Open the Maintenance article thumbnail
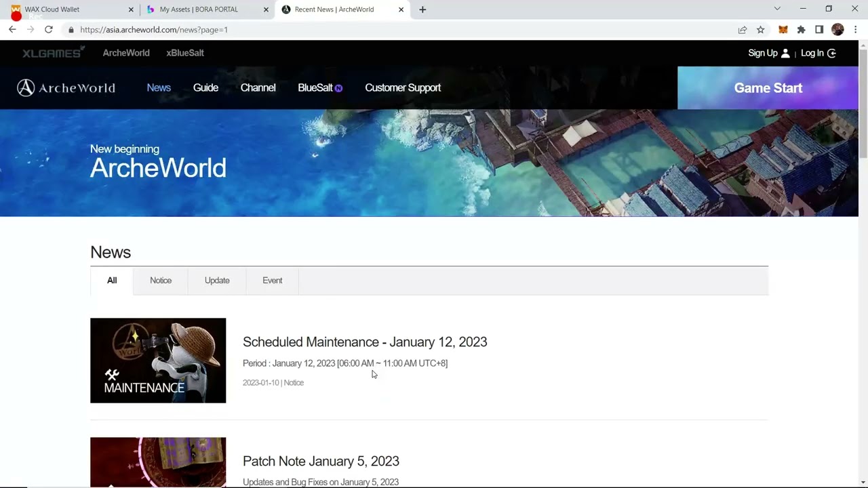The height and width of the screenshot is (488, 868). coord(158,361)
